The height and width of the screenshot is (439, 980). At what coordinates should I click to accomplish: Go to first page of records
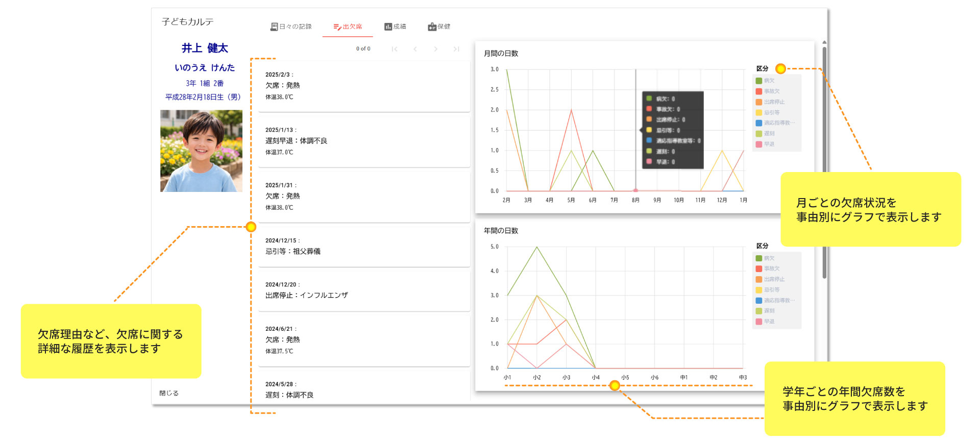click(395, 49)
